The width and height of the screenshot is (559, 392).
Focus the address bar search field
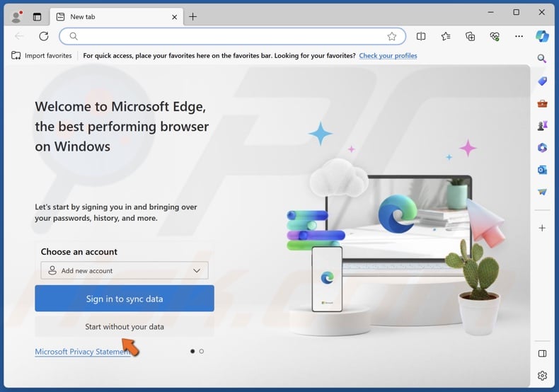pos(232,36)
